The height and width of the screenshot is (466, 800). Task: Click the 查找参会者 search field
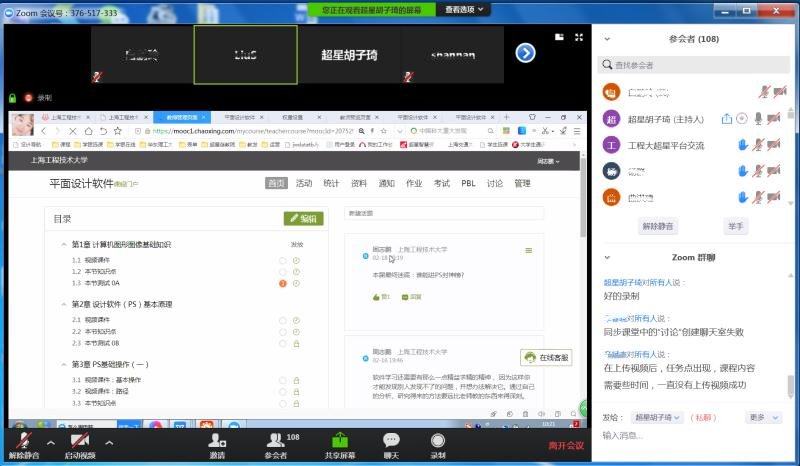pyautogui.click(x=697, y=65)
